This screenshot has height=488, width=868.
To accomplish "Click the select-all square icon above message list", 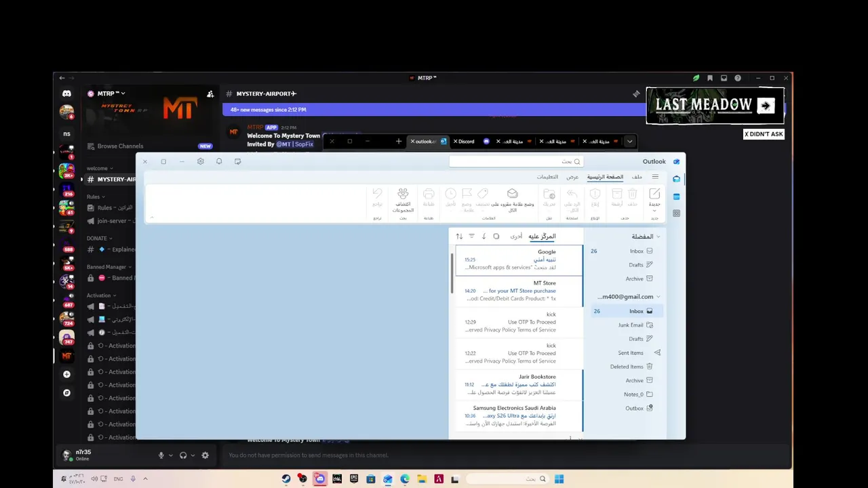I will [496, 236].
